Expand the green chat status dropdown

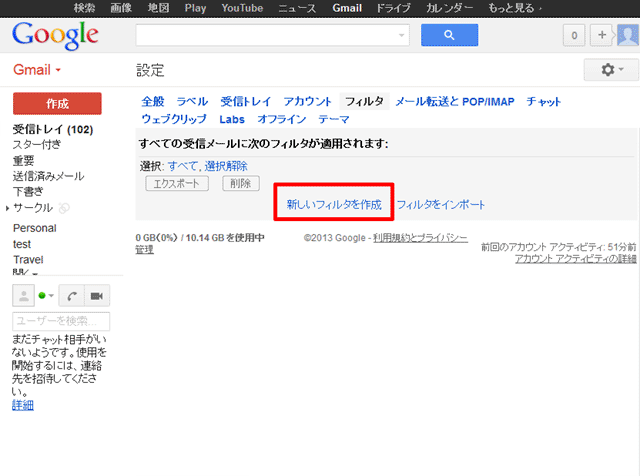(47, 296)
